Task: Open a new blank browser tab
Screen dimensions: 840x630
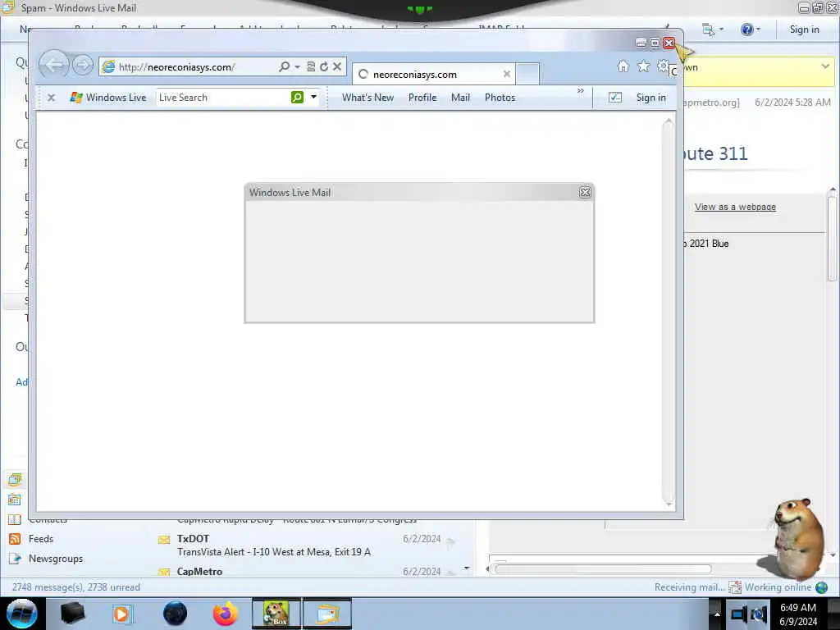Action: [x=527, y=74]
